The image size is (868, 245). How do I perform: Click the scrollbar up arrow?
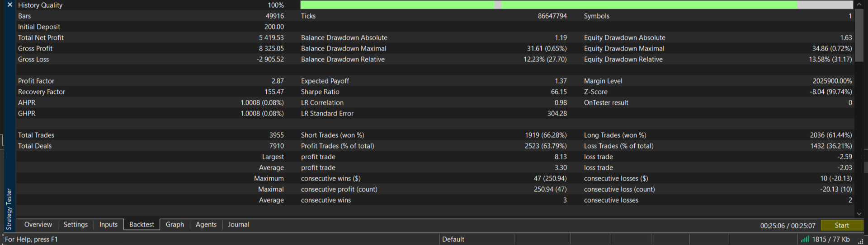click(x=859, y=5)
